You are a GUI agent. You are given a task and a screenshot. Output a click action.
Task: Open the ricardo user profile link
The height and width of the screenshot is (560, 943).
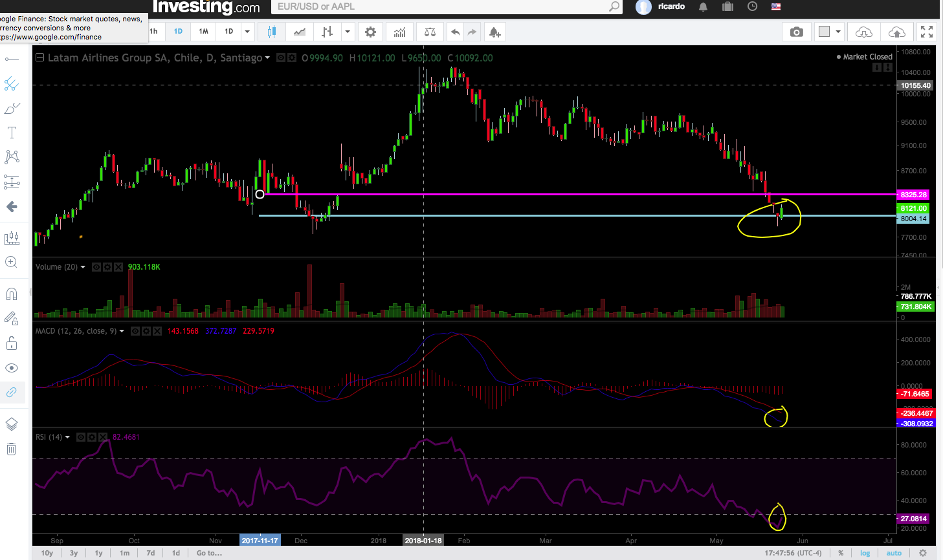(671, 6)
